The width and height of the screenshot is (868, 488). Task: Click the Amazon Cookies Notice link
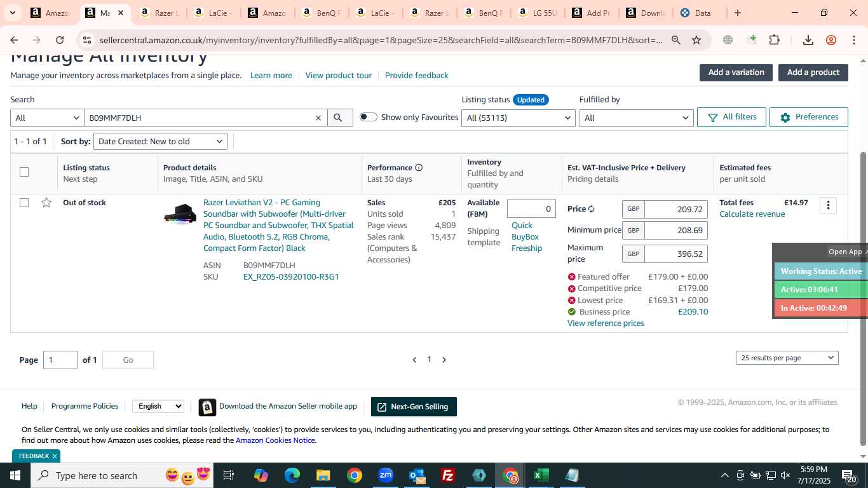[275, 440]
